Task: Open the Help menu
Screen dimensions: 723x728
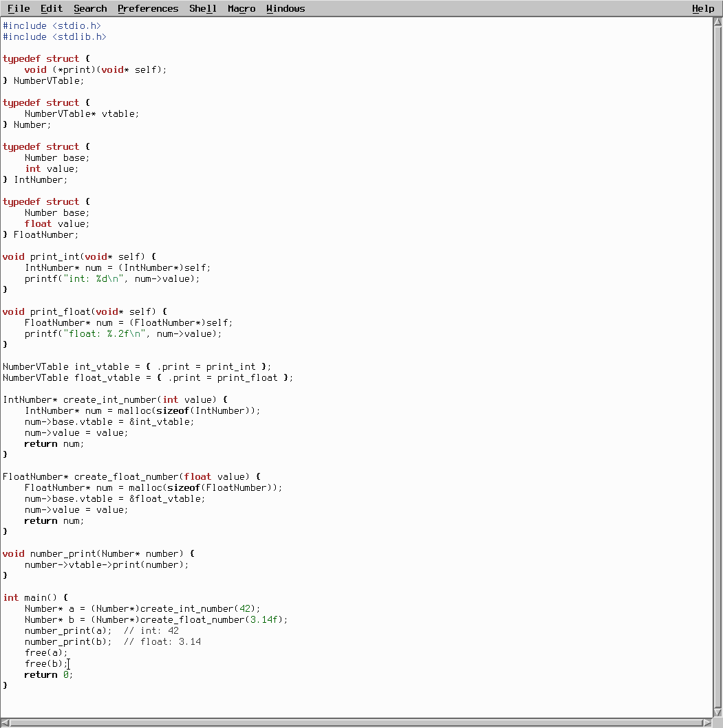Action: click(703, 8)
